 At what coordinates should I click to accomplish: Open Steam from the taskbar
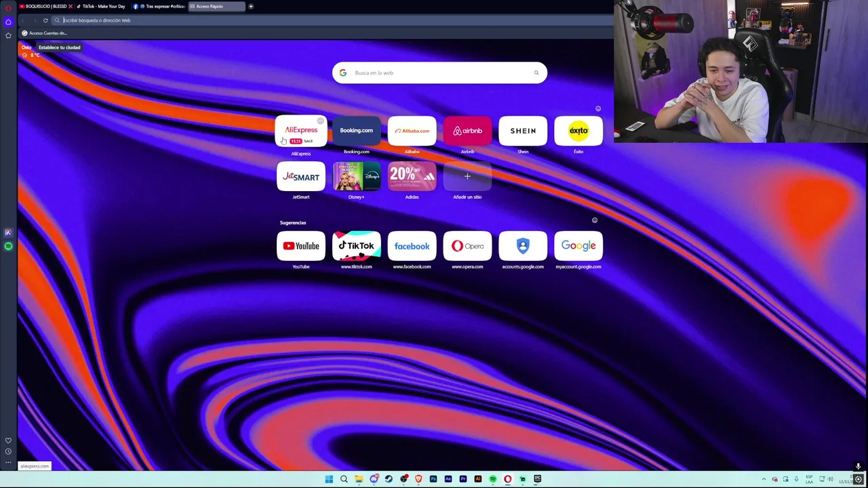pos(389,479)
